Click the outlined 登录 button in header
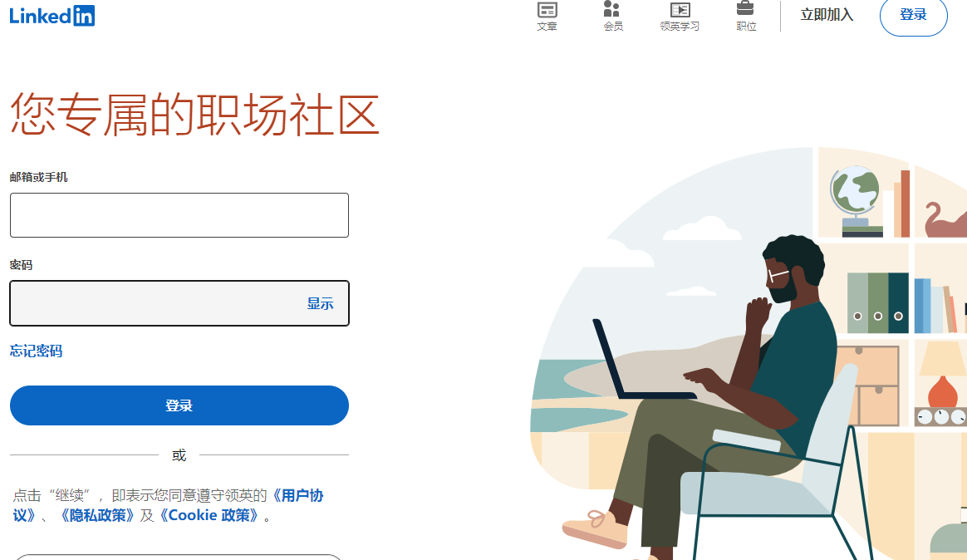The width and height of the screenshot is (967, 560). [913, 16]
